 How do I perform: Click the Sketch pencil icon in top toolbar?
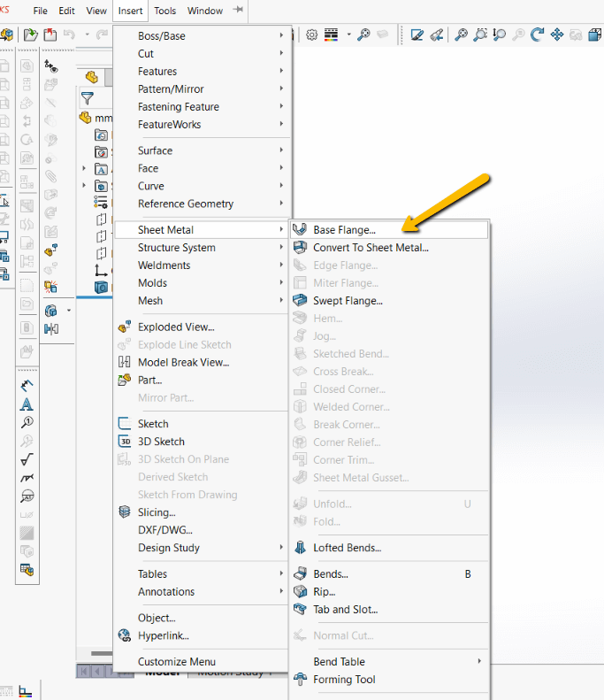417,35
